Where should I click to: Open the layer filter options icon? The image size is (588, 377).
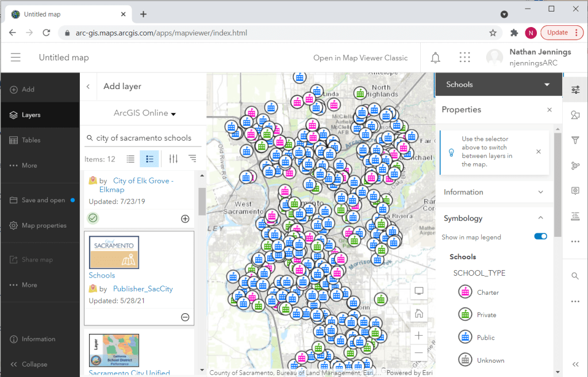174,159
